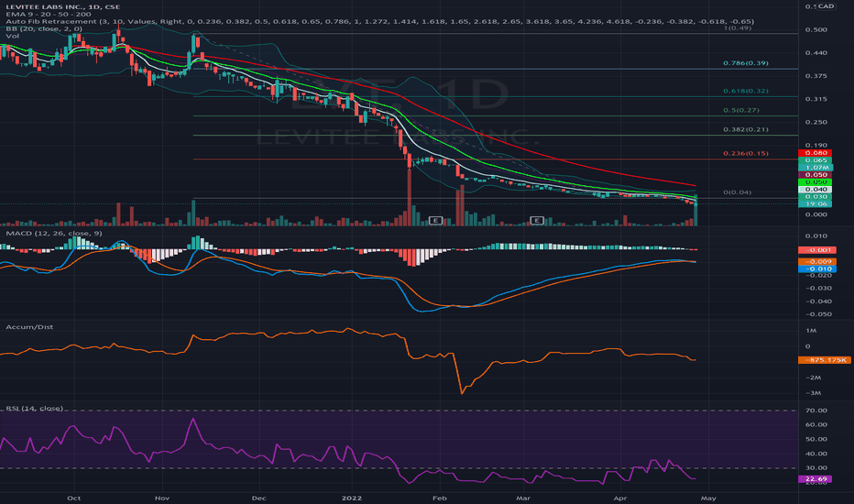
Task: Click the 0.315 price axis label
Action: (x=816, y=99)
